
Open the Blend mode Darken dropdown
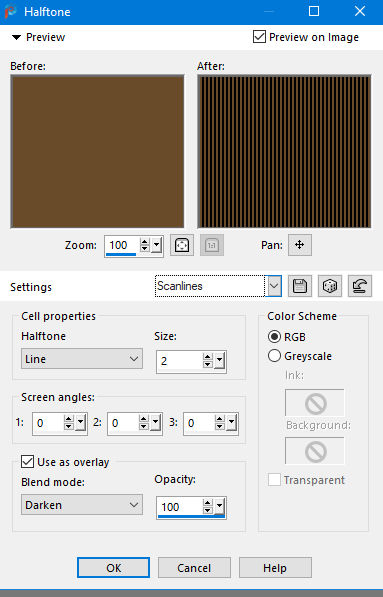coord(82,505)
